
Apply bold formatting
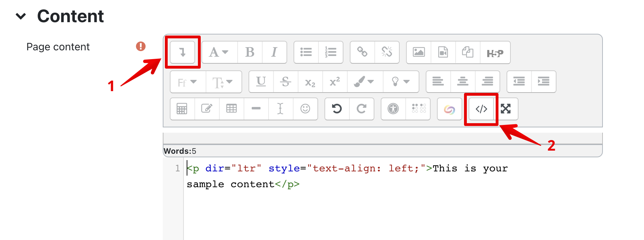click(250, 52)
